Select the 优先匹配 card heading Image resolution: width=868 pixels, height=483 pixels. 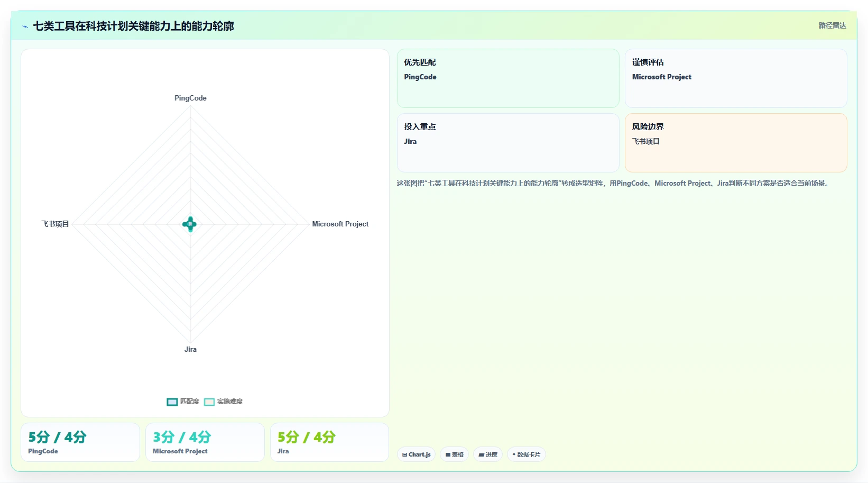pos(420,62)
